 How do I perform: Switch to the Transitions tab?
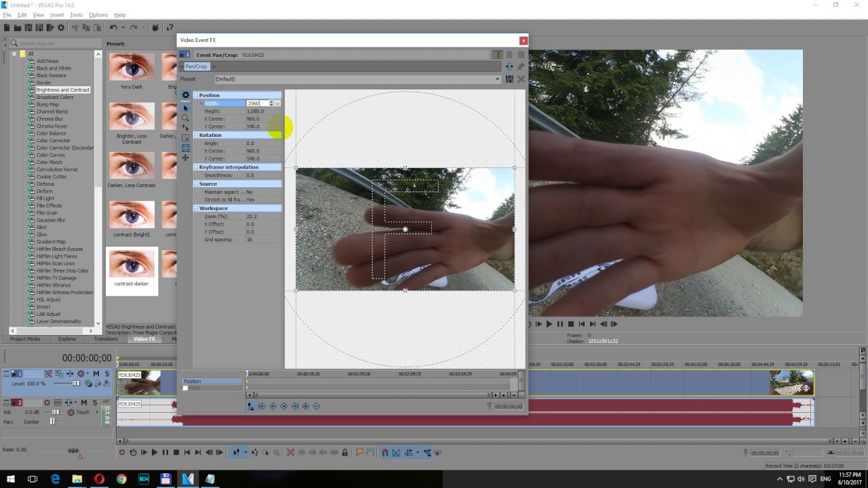click(x=106, y=339)
